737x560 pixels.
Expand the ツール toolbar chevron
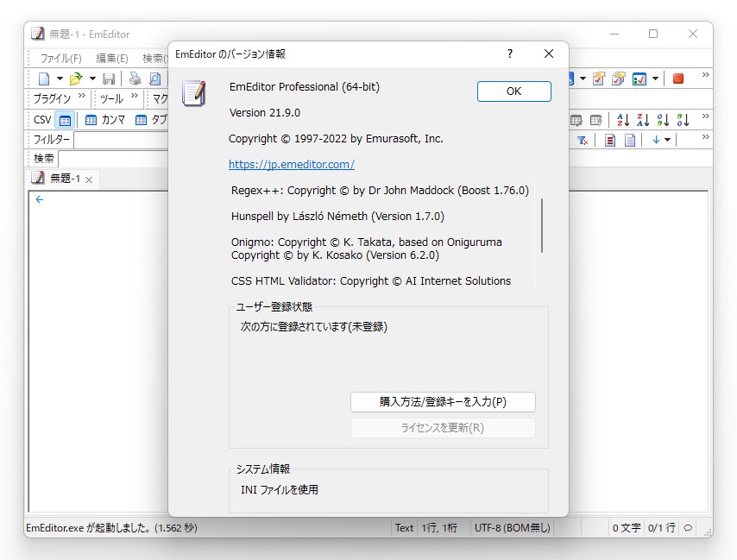pyautogui.click(x=134, y=95)
